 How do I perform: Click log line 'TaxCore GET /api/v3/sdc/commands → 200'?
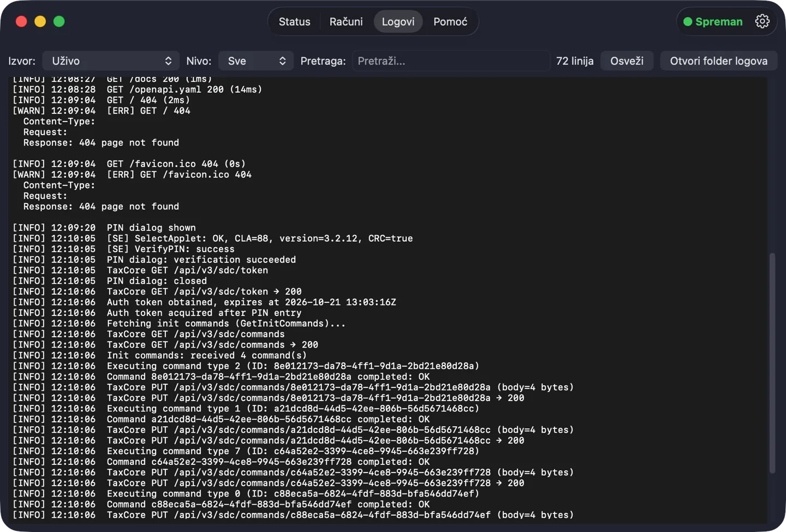[x=165, y=345]
